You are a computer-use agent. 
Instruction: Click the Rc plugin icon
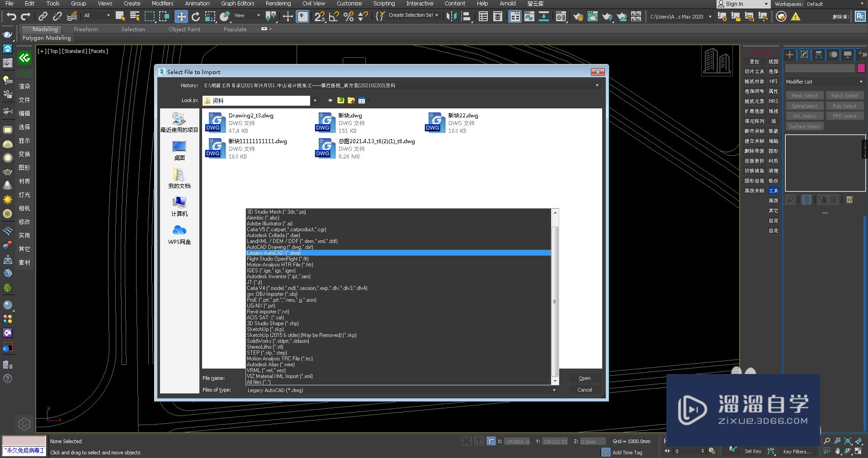coord(860,16)
